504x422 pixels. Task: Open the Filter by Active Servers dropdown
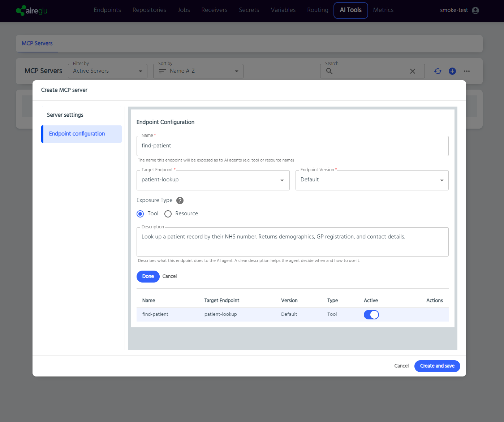pos(107,71)
